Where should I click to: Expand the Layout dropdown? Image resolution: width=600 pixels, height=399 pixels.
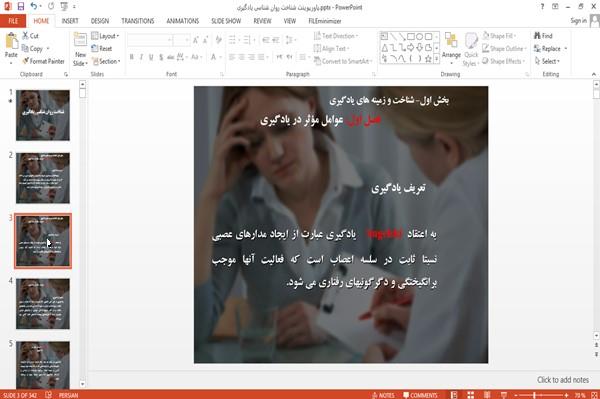coord(105,36)
